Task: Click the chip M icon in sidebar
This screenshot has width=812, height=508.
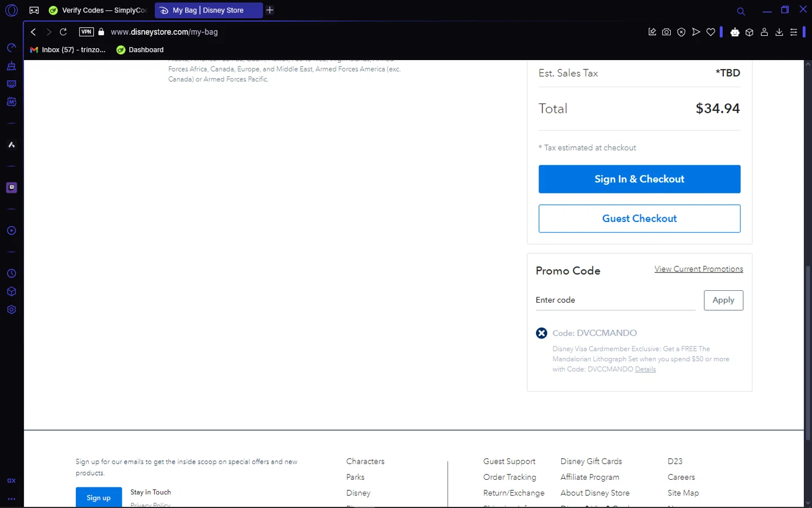Action: pyautogui.click(x=11, y=102)
